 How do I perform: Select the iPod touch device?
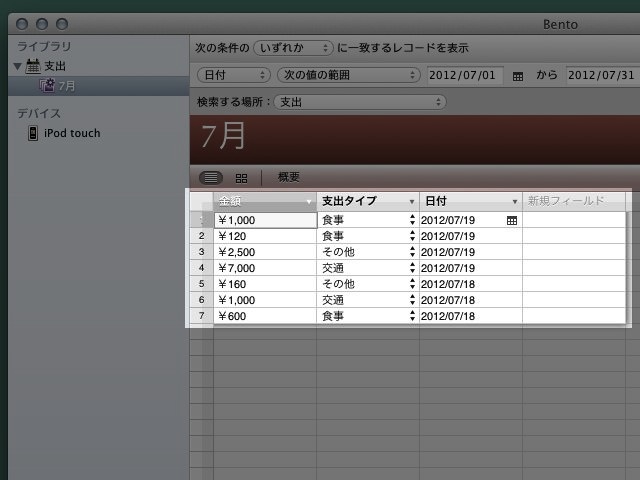[x=72, y=133]
